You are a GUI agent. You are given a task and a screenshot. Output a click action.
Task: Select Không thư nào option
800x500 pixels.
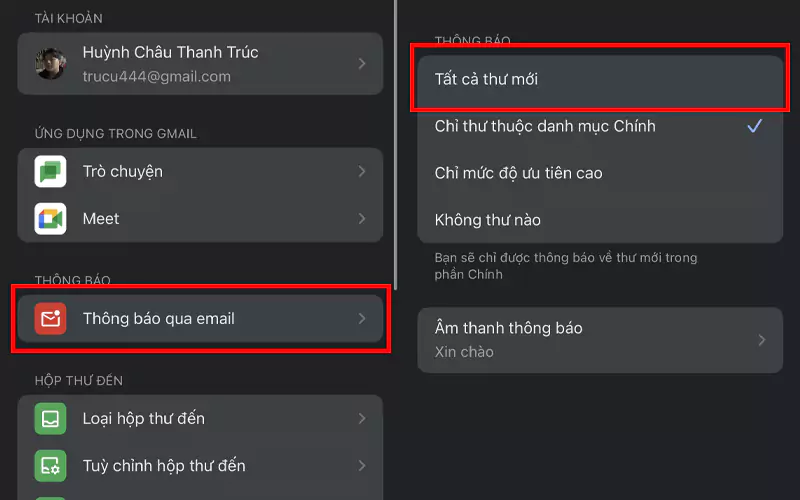(x=600, y=220)
